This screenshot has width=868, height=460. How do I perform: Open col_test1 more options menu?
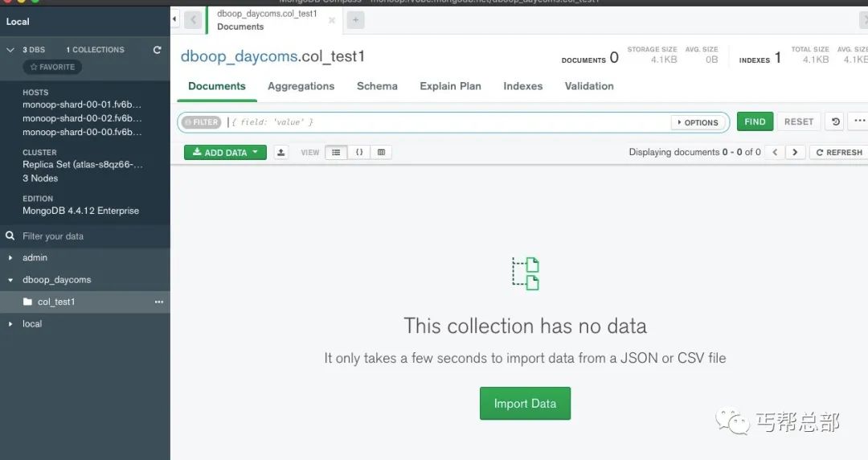(x=159, y=302)
